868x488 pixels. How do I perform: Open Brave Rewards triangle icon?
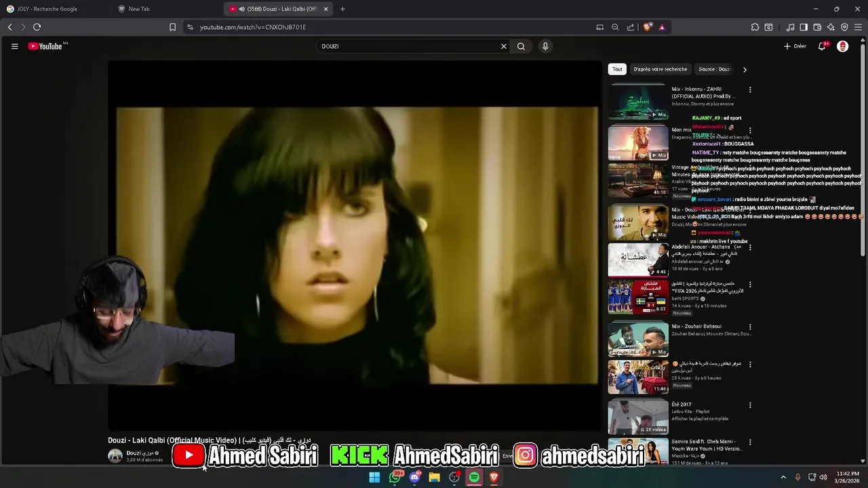tap(662, 27)
